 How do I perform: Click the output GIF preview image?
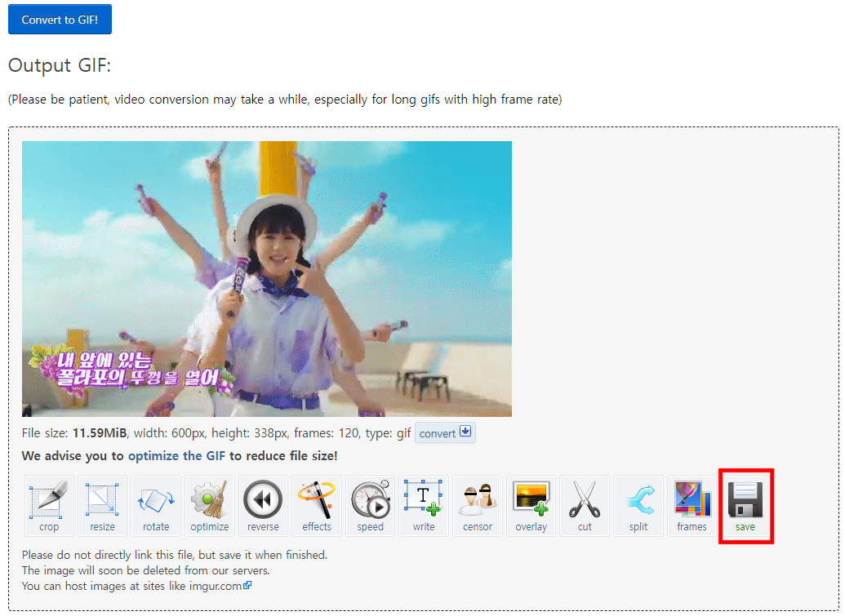[x=267, y=279]
